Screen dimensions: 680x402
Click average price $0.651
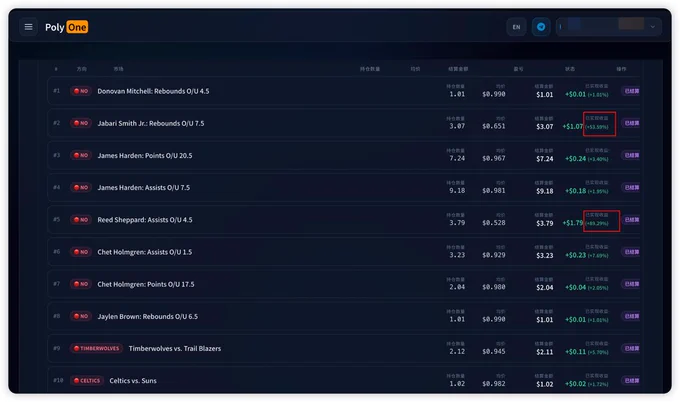(494, 126)
